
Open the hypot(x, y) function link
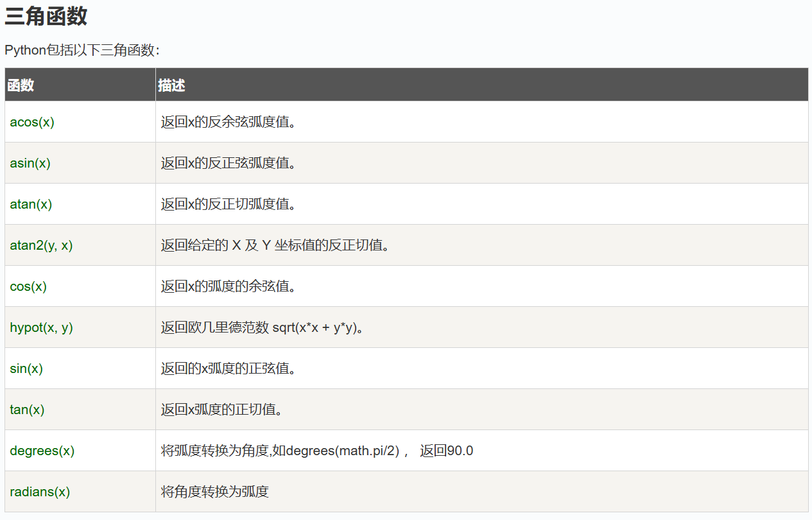(41, 327)
